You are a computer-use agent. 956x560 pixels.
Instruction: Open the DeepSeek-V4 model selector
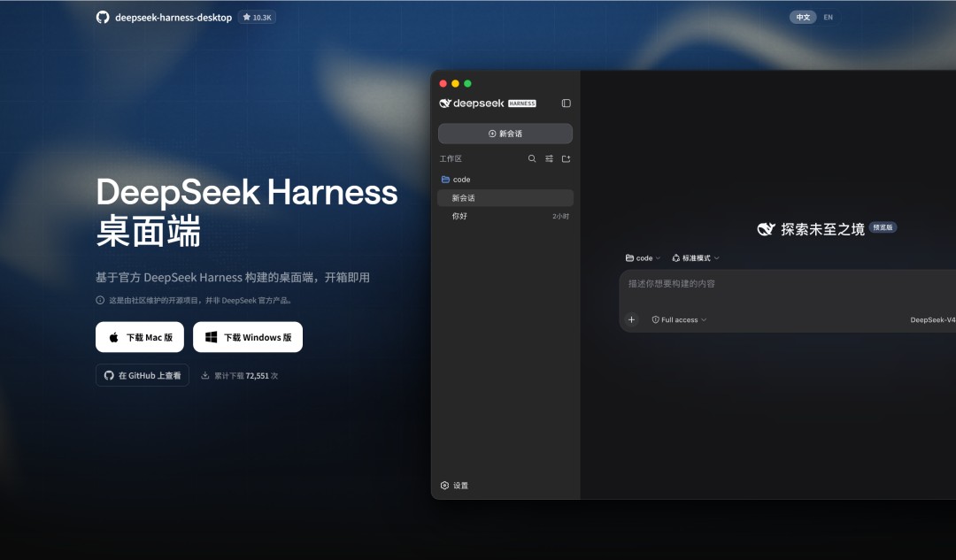coord(933,319)
